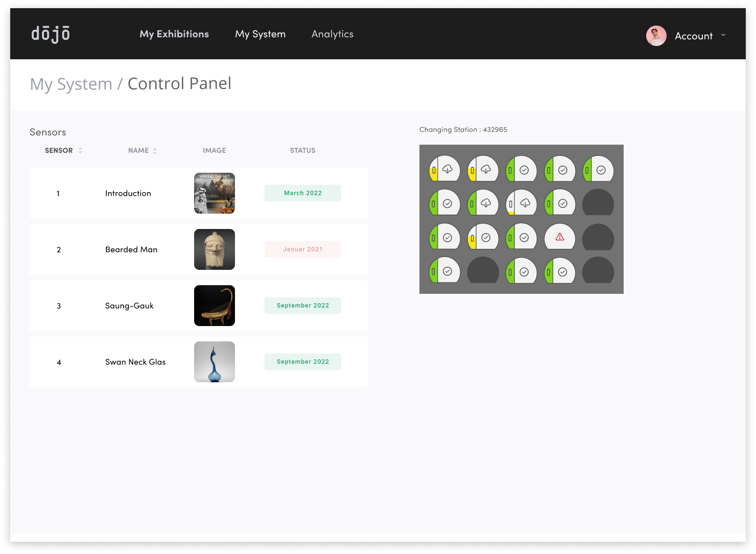Click the Januar 2021 status badge
756x554 pixels.
pyautogui.click(x=303, y=249)
